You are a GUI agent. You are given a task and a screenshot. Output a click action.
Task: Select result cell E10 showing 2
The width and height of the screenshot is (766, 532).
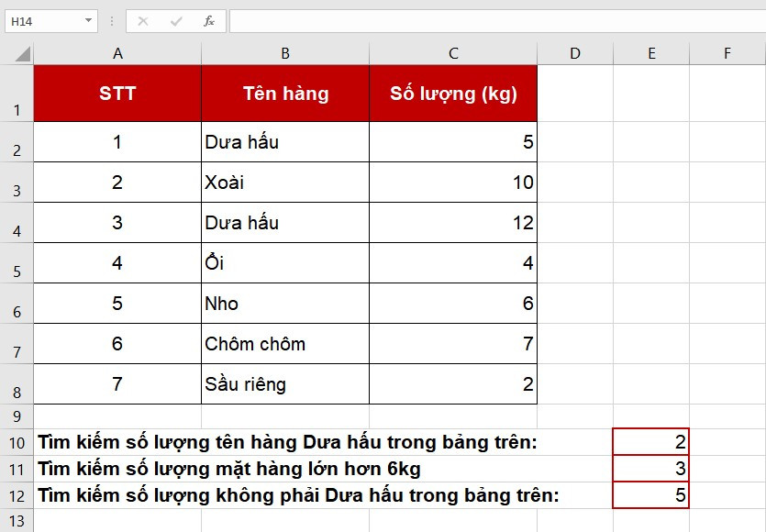651,441
